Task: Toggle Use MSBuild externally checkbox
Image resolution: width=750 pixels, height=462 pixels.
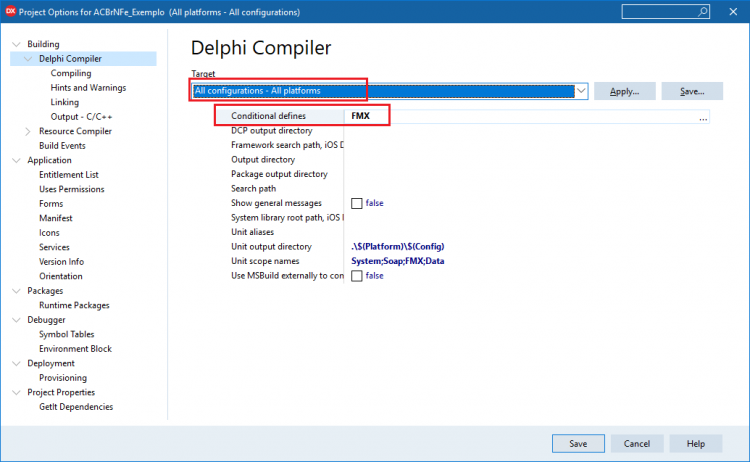Action: tap(356, 276)
